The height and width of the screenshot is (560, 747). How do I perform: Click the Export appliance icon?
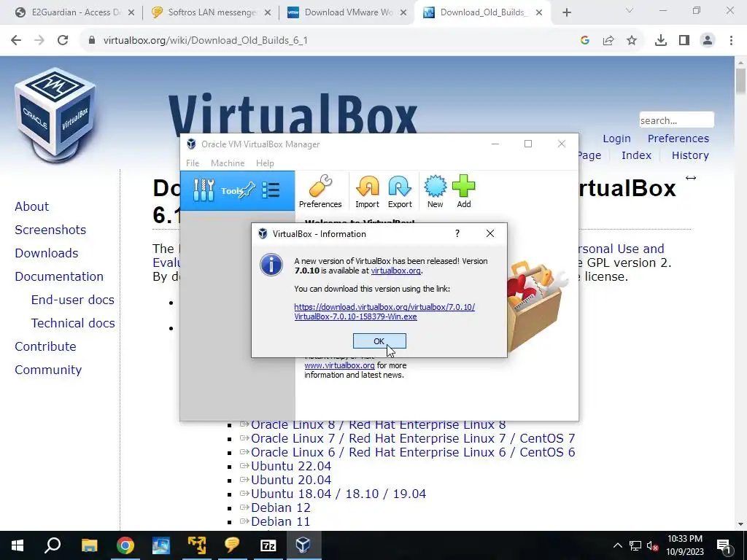click(x=400, y=192)
